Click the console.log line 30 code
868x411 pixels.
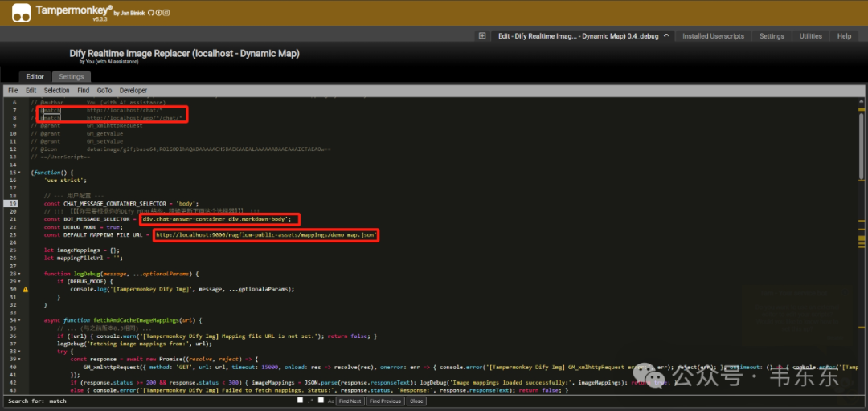(x=182, y=289)
